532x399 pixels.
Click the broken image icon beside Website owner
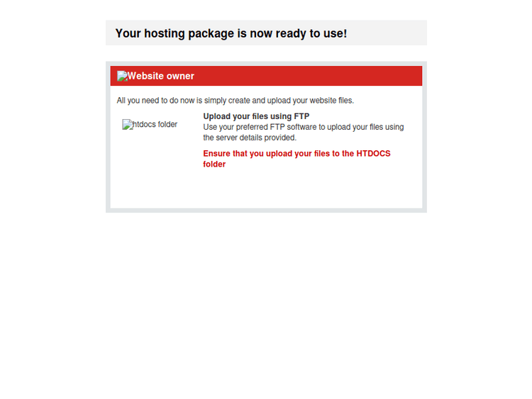pos(122,76)
